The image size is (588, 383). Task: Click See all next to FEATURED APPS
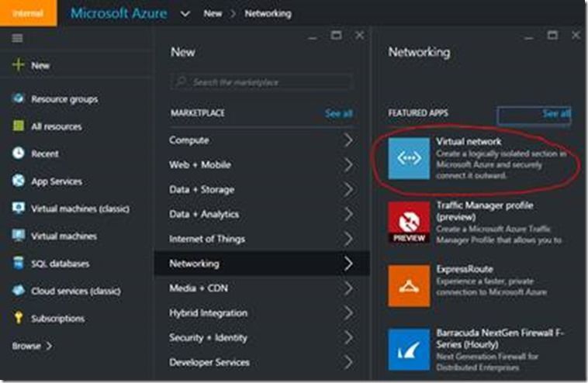556,113
